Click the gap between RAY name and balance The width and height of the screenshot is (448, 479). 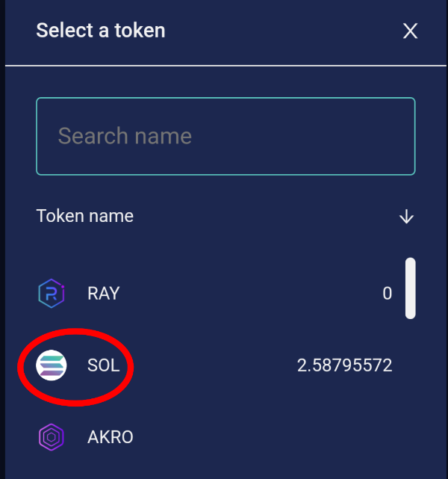246,294
